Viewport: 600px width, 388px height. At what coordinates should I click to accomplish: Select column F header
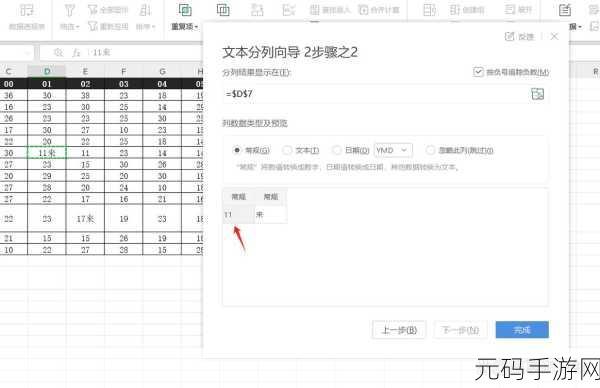tap(124, 72)
